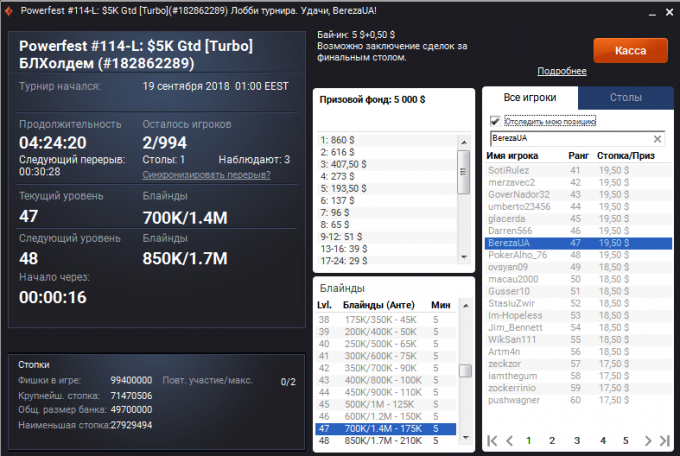The image size is (680, 456).
Task: Open page 2 of players list
Action: [552, 441]
